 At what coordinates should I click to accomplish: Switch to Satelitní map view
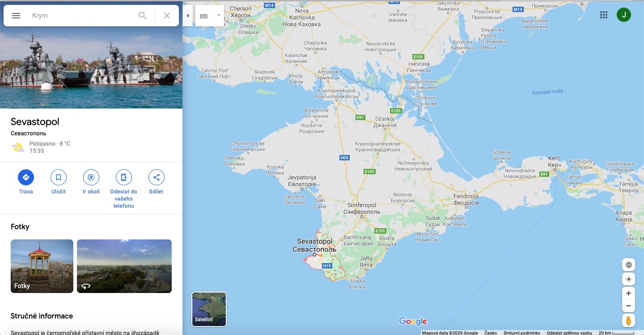tap(209, 309)
